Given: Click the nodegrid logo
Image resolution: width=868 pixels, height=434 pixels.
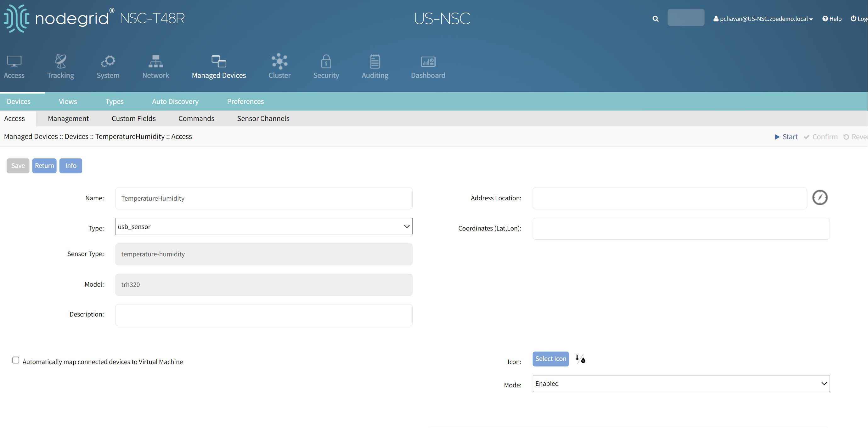Looking at the screenshot, I should (59, 18).
